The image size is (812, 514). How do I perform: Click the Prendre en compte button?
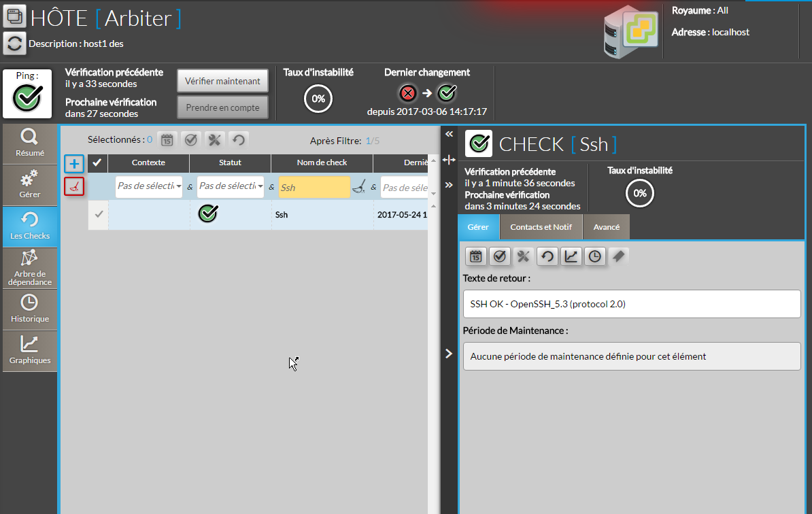tap(222, 107)
